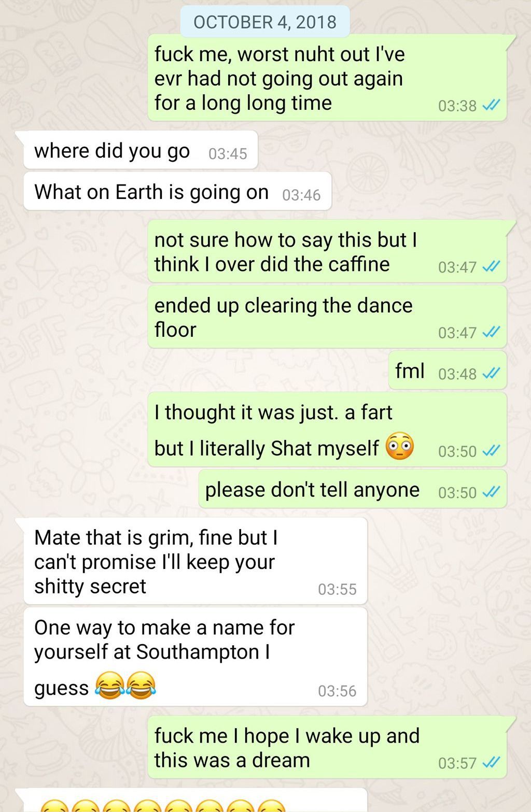The image size is (531, 812).
Task: Click the flushed face emoji
Action: tap(400, 446)
